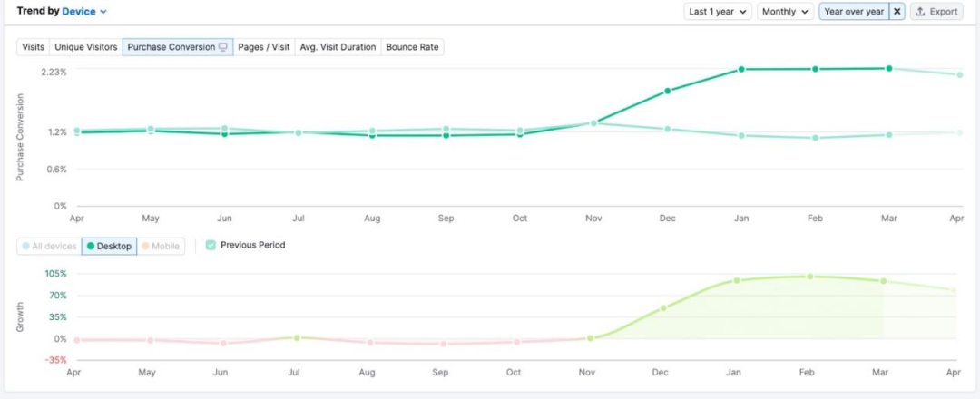Open the Avg. Visit Duration tab
Viewport: 980px width, 399px height.
338,47
